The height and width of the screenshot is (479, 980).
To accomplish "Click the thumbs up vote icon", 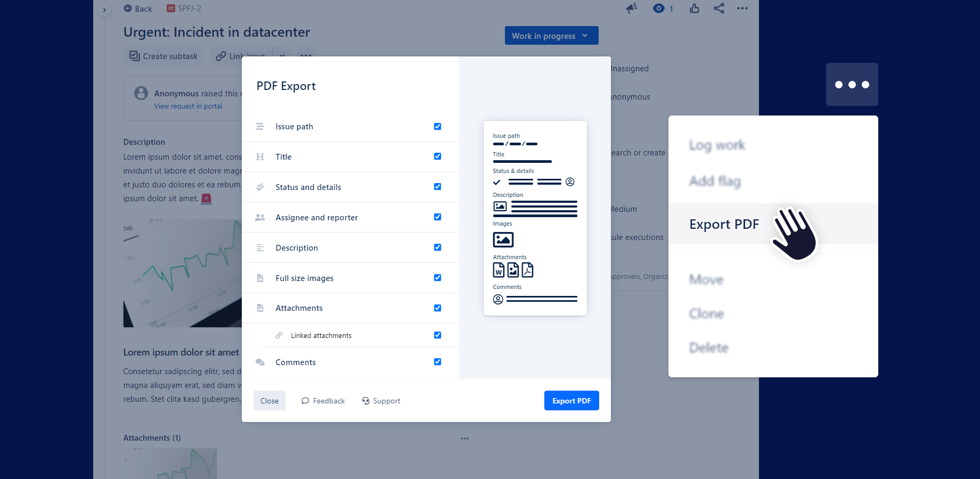I will (695, 9).
